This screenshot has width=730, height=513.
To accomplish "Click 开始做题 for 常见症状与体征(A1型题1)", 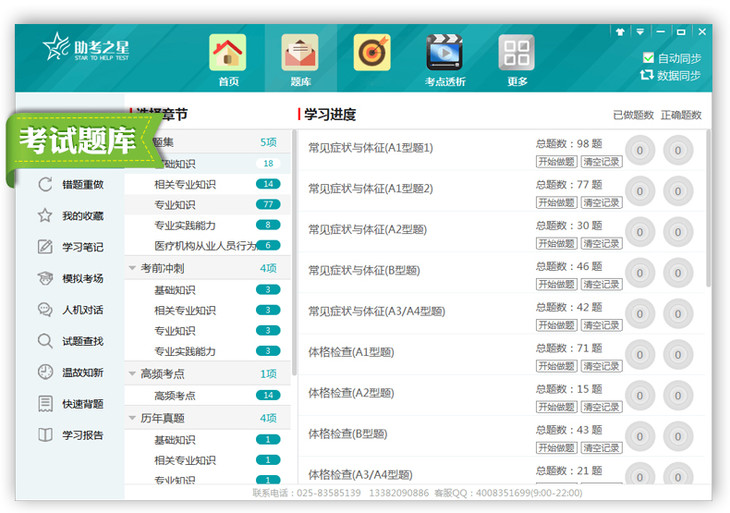I will click(x=556, y=161).
